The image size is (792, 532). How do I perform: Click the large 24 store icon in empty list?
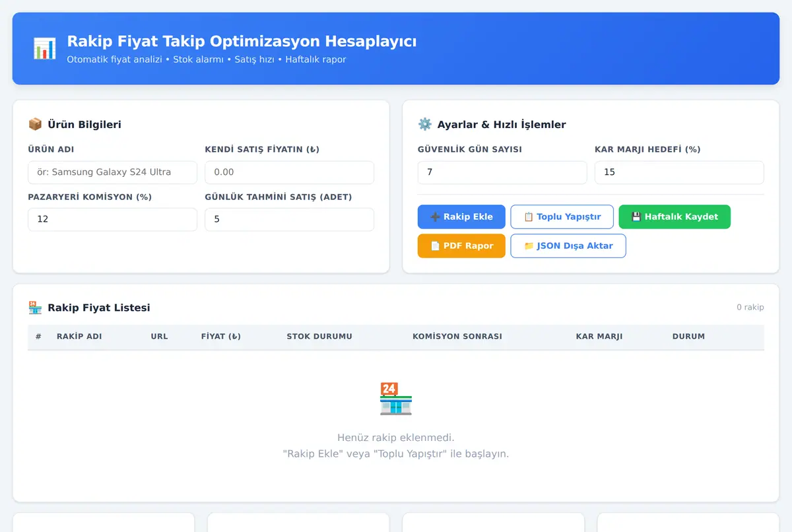[396, 399]
